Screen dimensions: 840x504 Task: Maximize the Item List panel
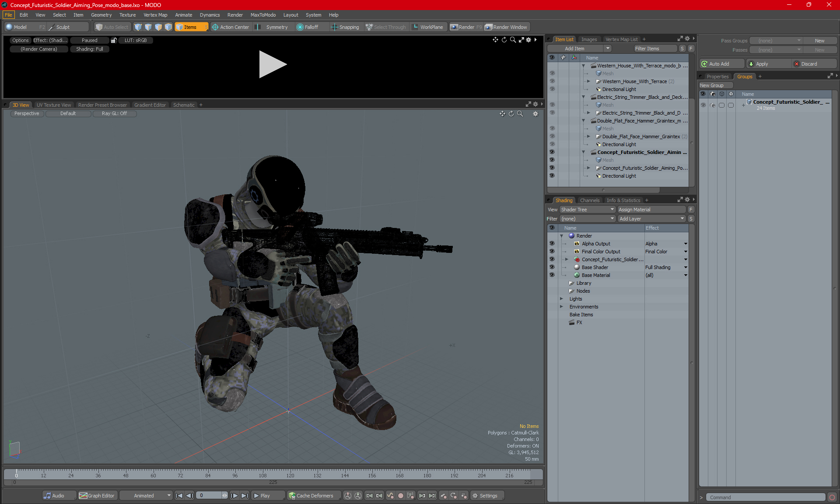[x=680, y=39]
